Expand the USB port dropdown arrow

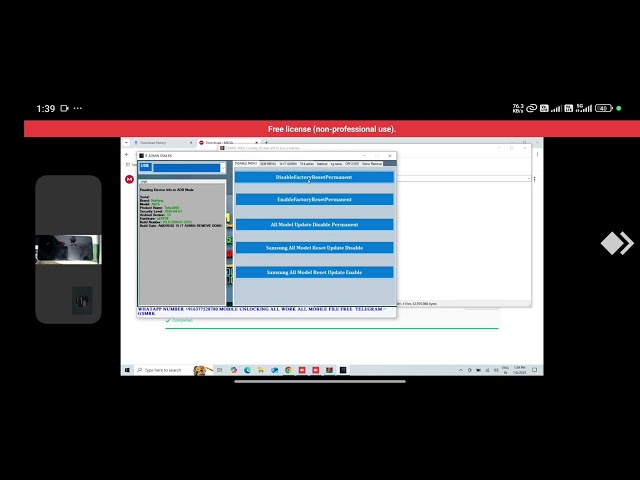click(x=222, y=168)
